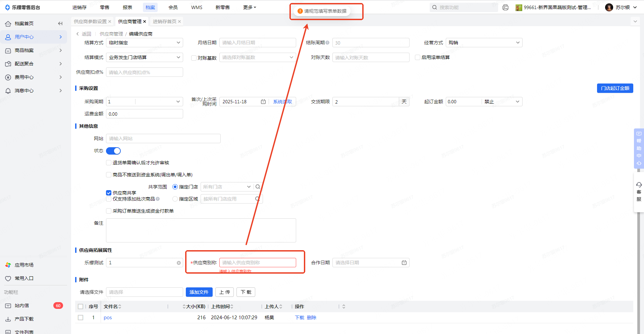Click the store thumbnail icon beside 99661
Screen dimensions: 644x334
pos(519,7)
